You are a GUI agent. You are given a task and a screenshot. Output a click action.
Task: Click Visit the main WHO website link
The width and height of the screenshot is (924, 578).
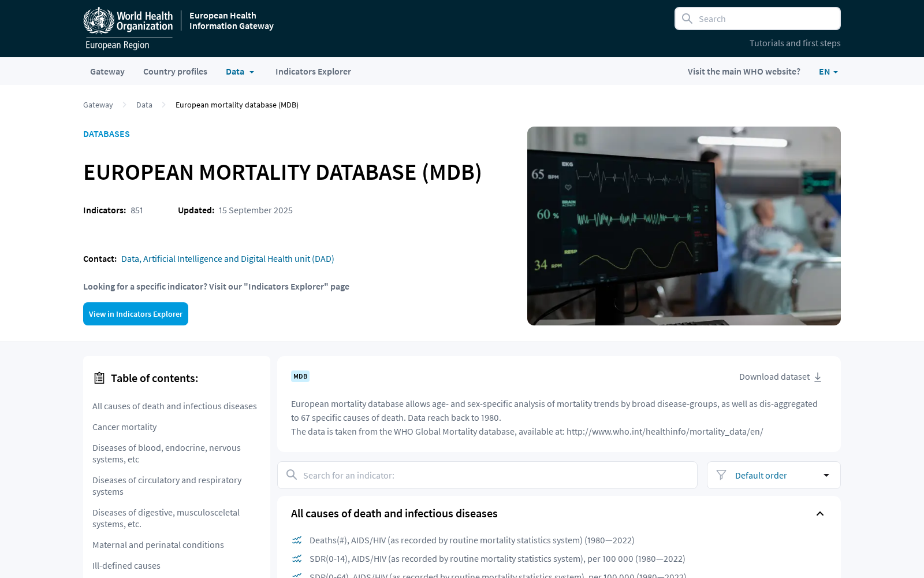[744, 72]
